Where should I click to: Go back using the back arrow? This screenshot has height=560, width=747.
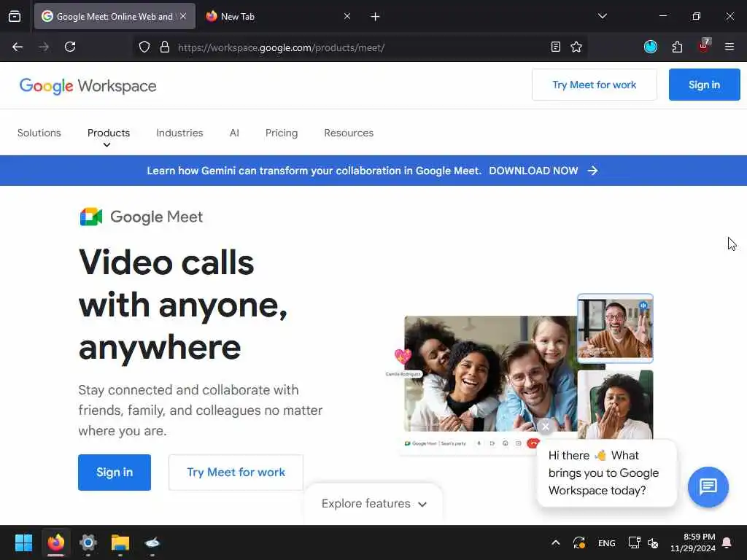(x=18, y=47)
